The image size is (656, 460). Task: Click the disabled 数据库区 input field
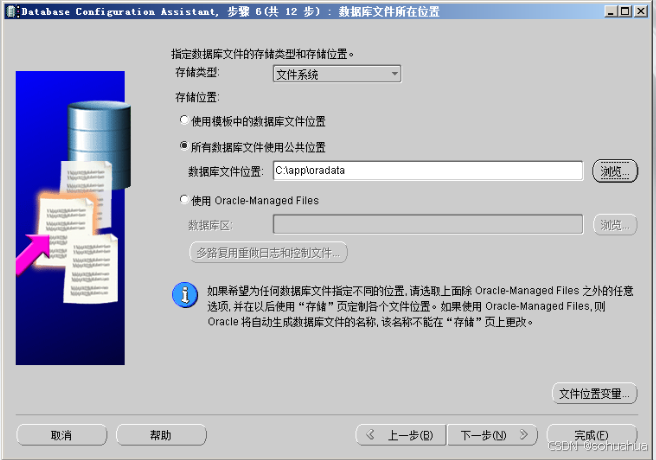tap(428, 225)
